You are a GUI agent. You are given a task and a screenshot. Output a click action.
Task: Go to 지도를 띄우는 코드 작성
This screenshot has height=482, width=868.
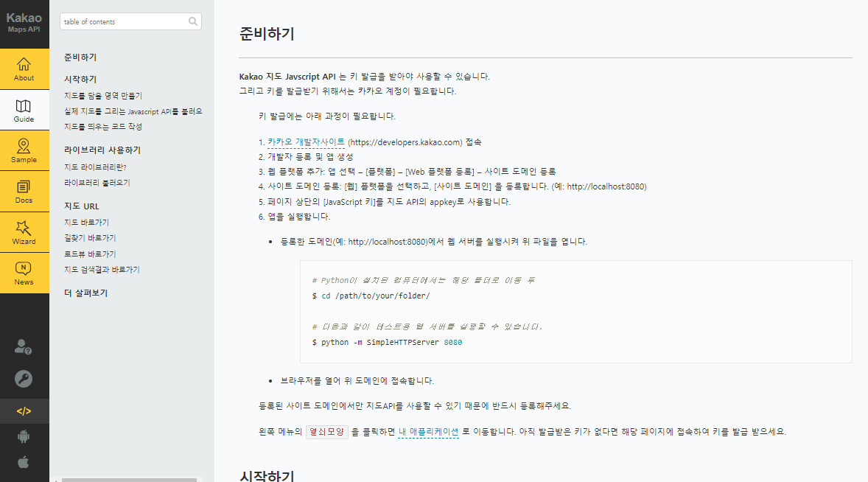coord(103,127)
